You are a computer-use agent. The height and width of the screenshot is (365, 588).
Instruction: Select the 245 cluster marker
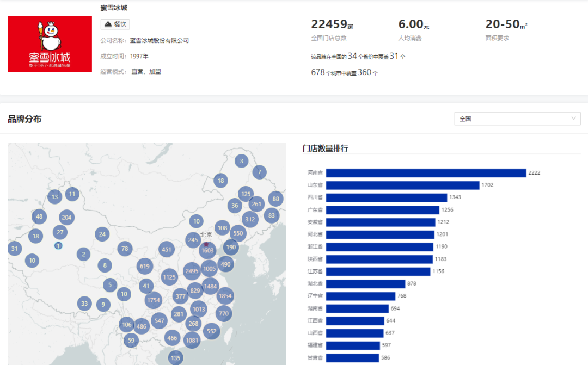(x=193, y=240)
